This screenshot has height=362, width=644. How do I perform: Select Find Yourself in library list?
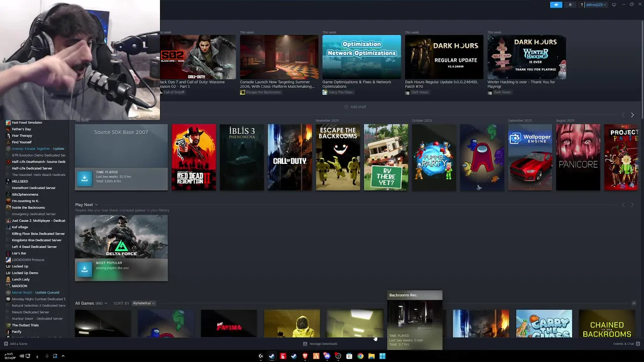pos(22,142)
